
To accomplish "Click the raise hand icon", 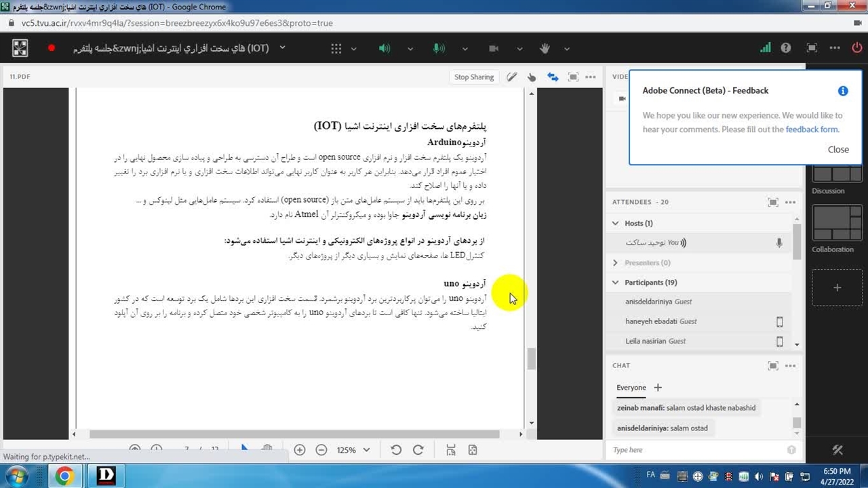I will (x=545, y=48).
